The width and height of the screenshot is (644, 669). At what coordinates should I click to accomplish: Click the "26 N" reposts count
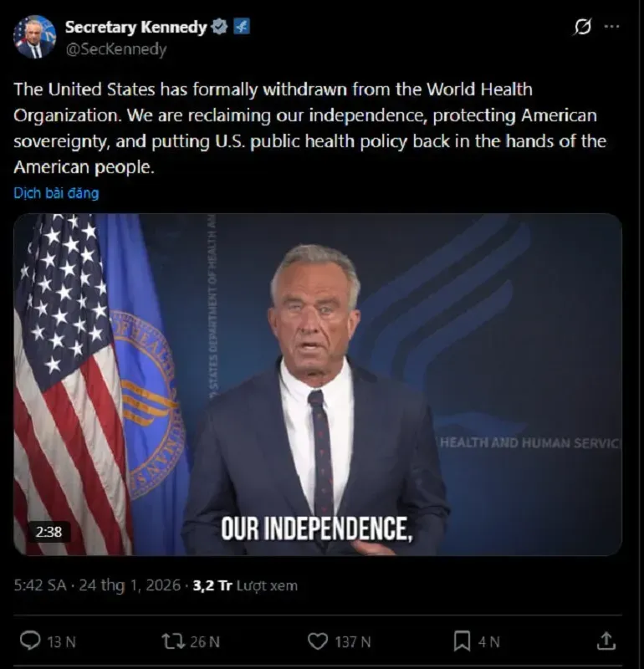click(203, 641)
